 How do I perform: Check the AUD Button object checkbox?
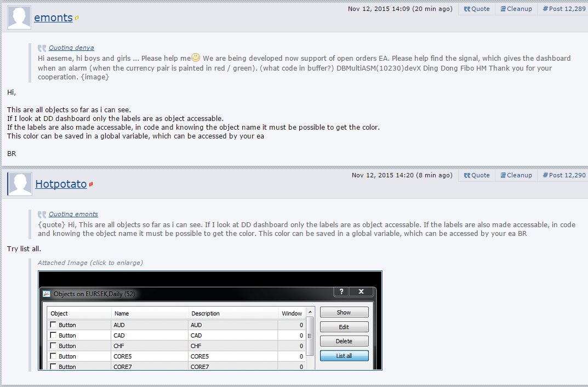(53, 325)
